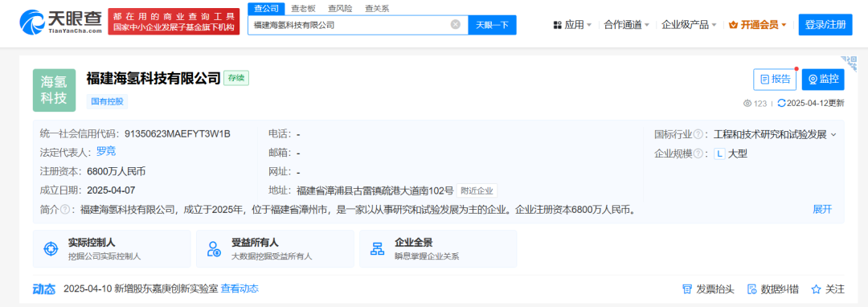Clear the search box with the X icon
The width and height of the screenshot is (868, 307).
(x=455, y=24)
